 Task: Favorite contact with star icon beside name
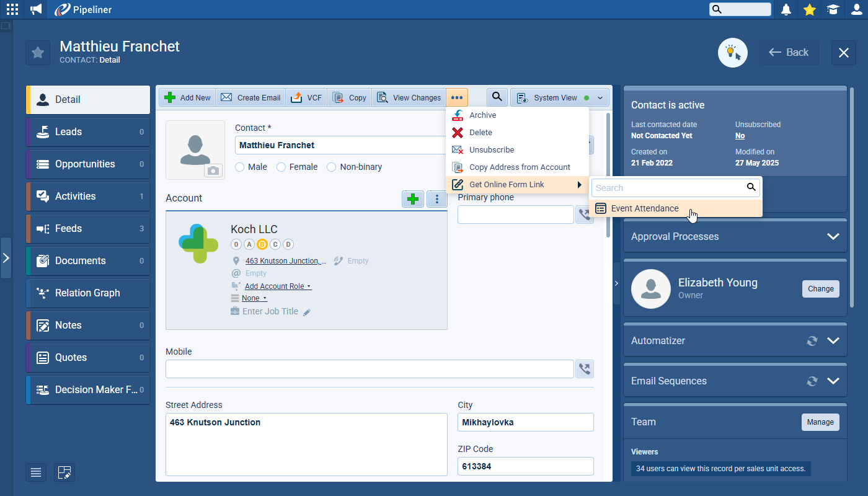point(38,53)
